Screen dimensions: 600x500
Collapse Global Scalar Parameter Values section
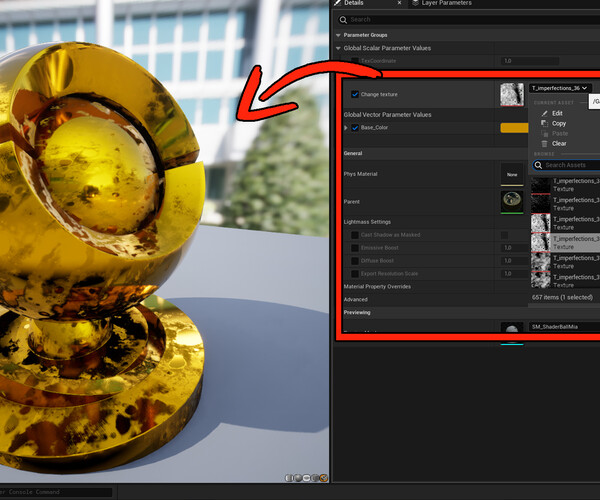pyautogui.click(x=338, y=48)
